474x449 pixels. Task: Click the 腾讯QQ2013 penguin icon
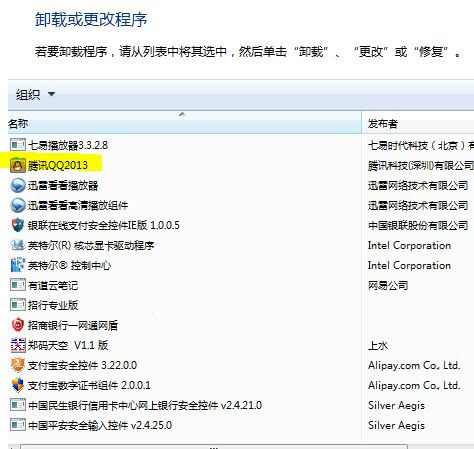tap(18, 165)
